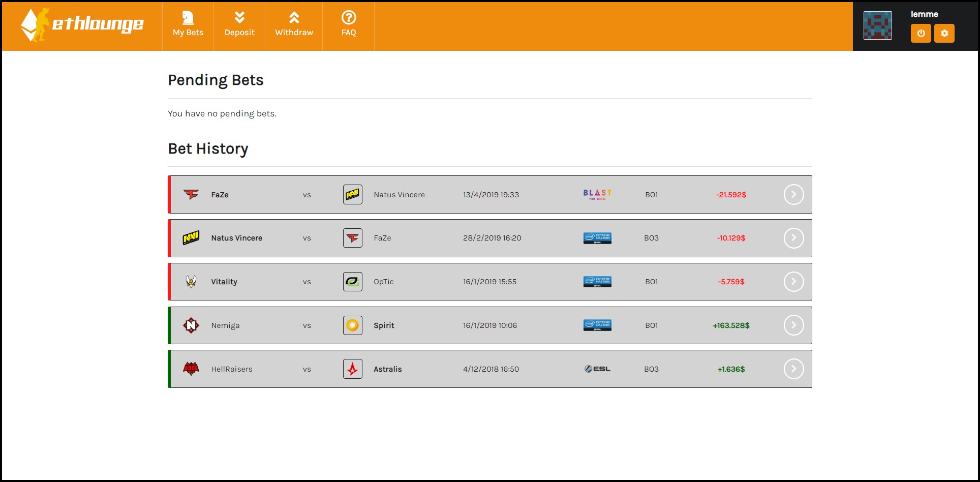Expand the FaZe vs Natus Vincere 13/4/2019 bet
The width and height of the screenshot is (980, 482).
point(793,194)
